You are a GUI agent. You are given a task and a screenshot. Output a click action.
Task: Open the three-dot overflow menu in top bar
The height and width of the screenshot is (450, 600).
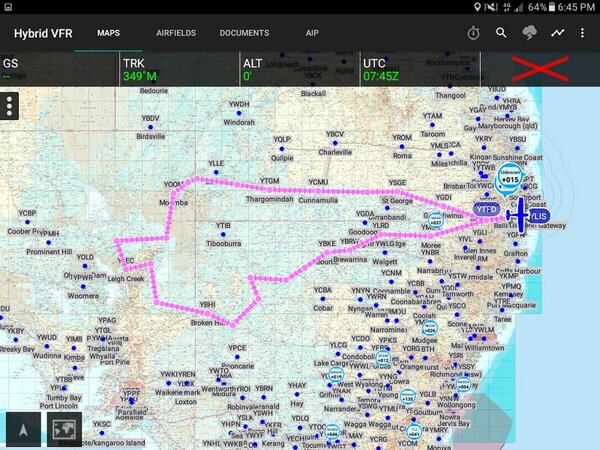pos(582,33)
